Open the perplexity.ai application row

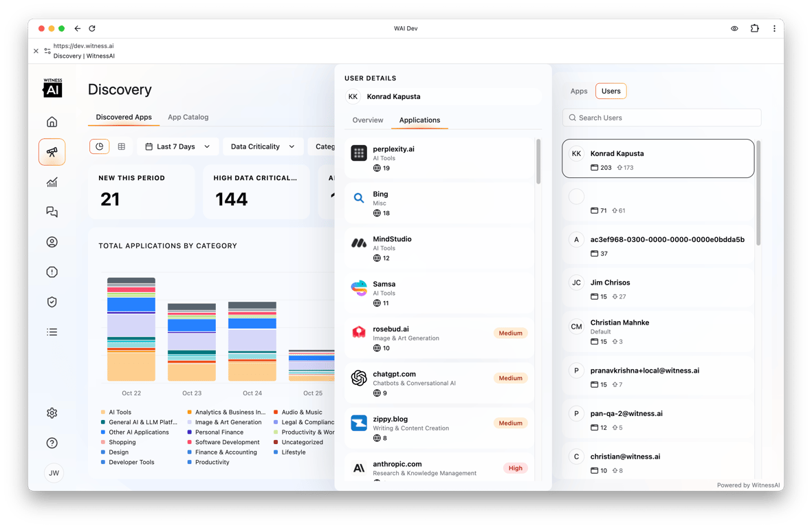[439, 158]
